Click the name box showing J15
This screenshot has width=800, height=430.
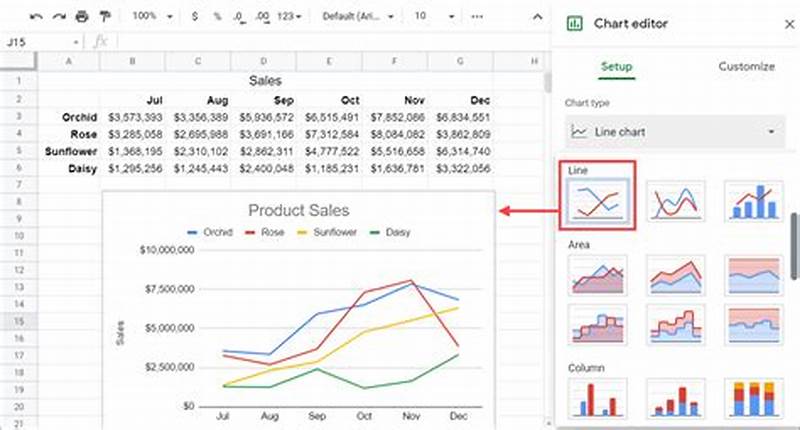tap(42, 42)
